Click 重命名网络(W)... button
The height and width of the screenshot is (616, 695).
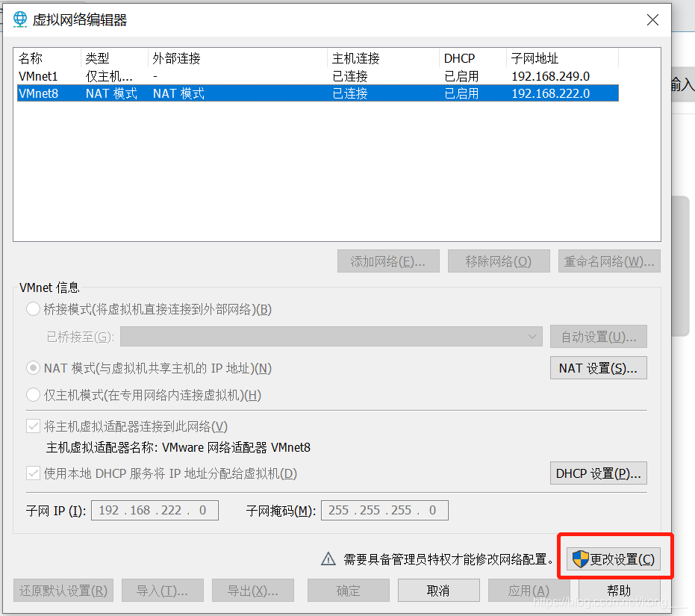pos(609,261)
